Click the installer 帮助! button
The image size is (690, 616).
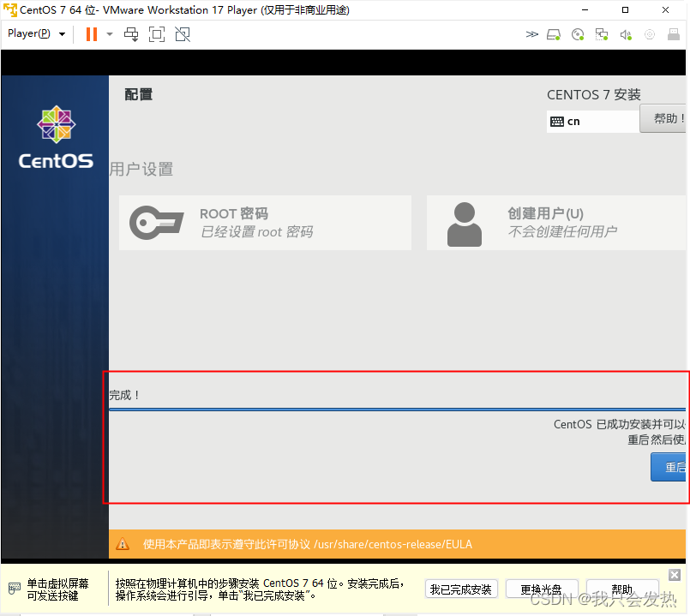[663, 118]
